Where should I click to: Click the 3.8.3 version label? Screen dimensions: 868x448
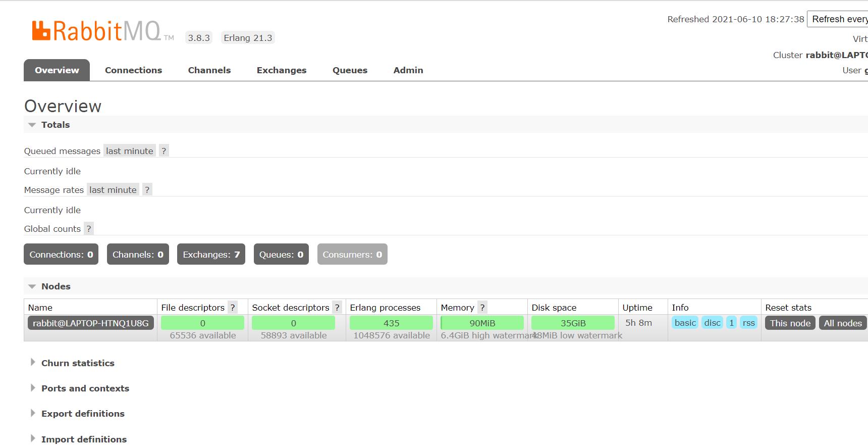(199, 37)
